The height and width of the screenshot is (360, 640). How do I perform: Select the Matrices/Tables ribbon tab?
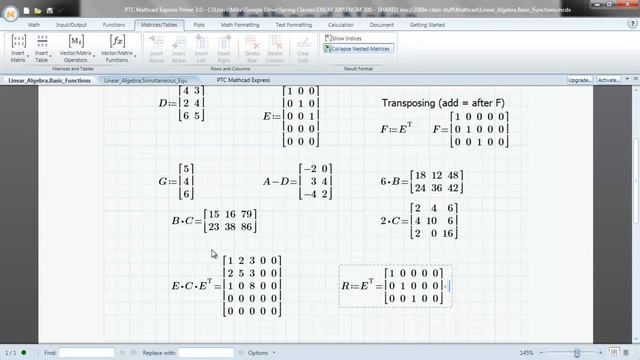(159, 25)
